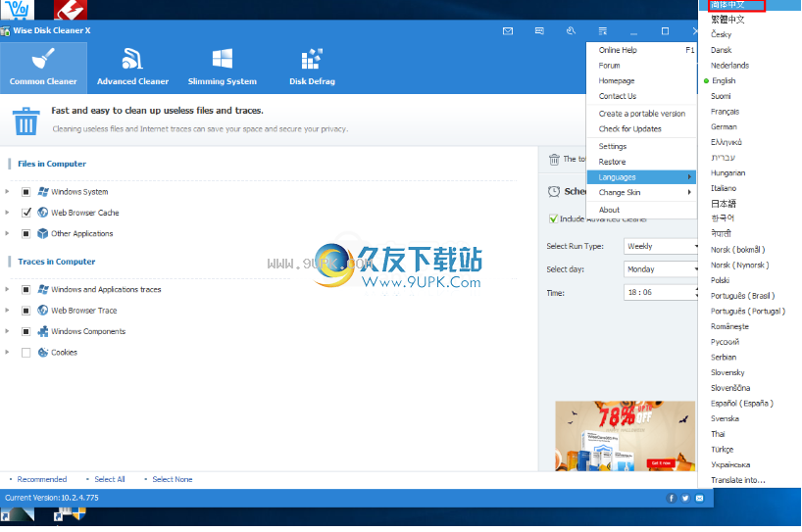
Task: Click the mail envelope icon in title bar
Action: [508, 31]
